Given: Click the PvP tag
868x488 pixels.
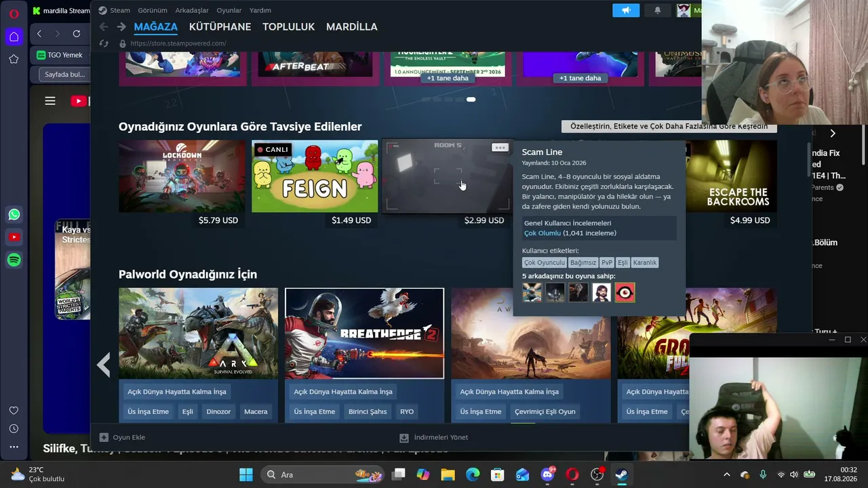Looking at the screenshot, I should [607, 262].
